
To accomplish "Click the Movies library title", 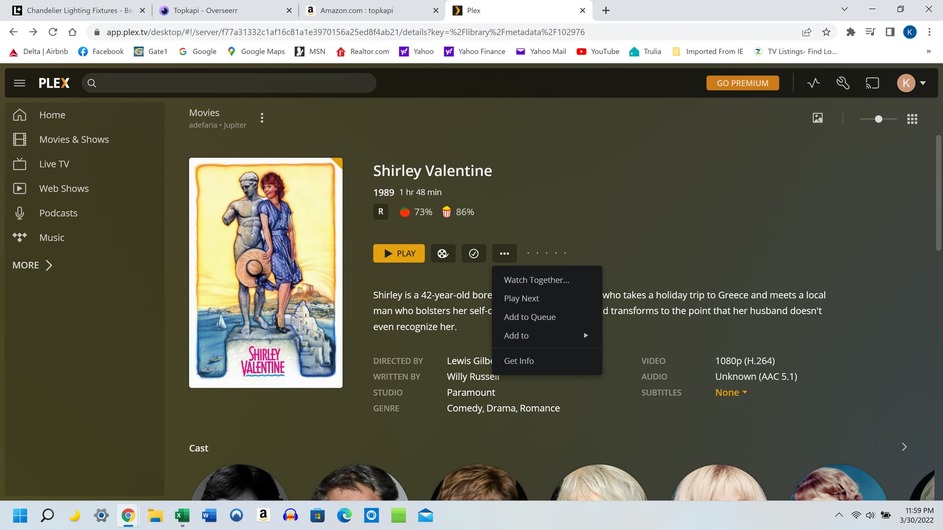I will [204, 112].
